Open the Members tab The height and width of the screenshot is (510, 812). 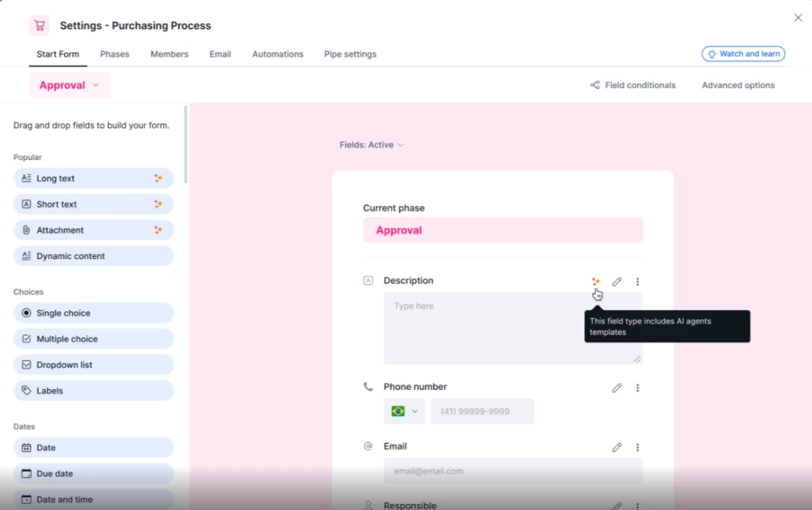(170, 54)
